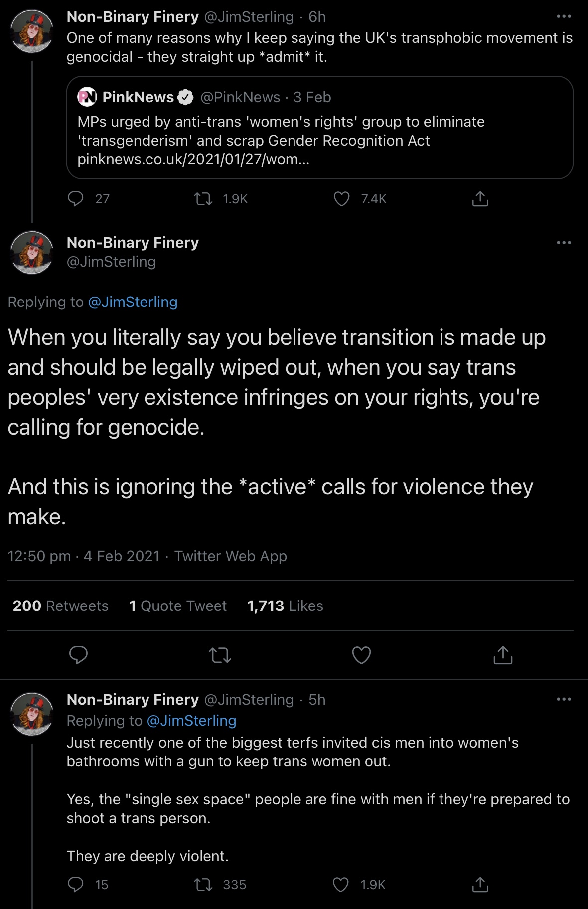Reply to the first tweet with 27 comments
Image resolution: width=588 pixels, height=909 pixels.
(x=76, y=199)
